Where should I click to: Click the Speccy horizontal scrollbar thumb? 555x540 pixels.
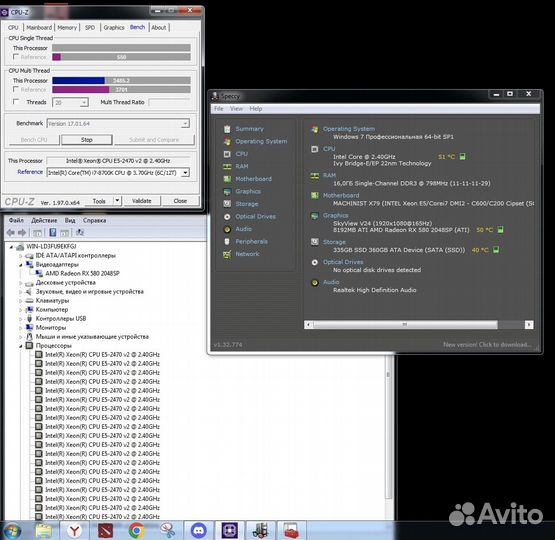(x=405, y=325)
